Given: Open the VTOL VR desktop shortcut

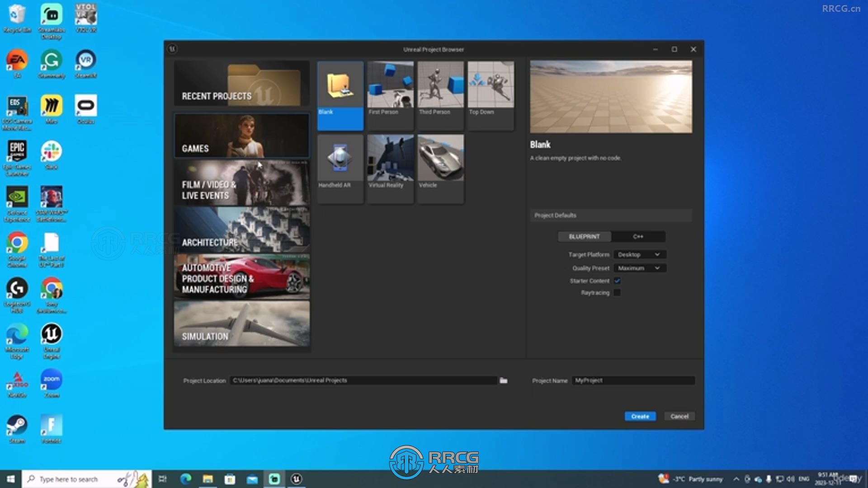Looking at the screenshot, I should point(86,19).
